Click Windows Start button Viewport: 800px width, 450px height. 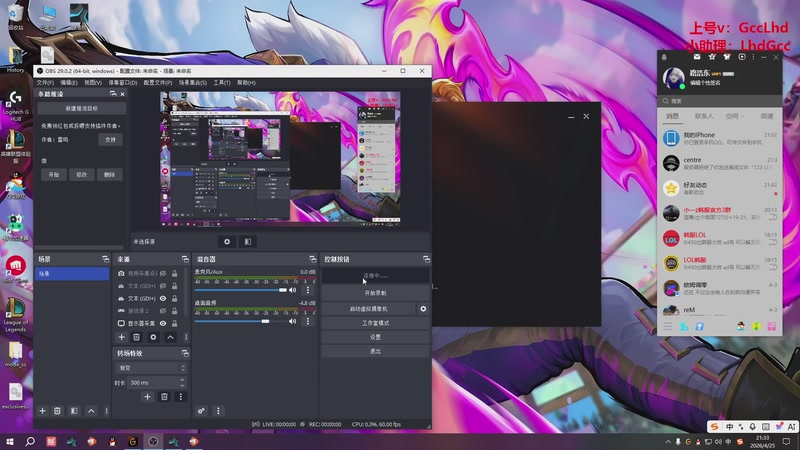[10, 441]
